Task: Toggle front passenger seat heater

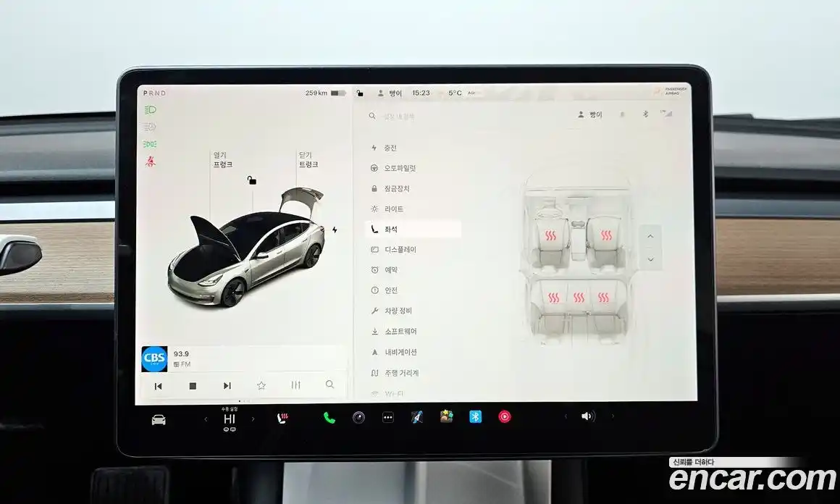Action: coord(605,235)
